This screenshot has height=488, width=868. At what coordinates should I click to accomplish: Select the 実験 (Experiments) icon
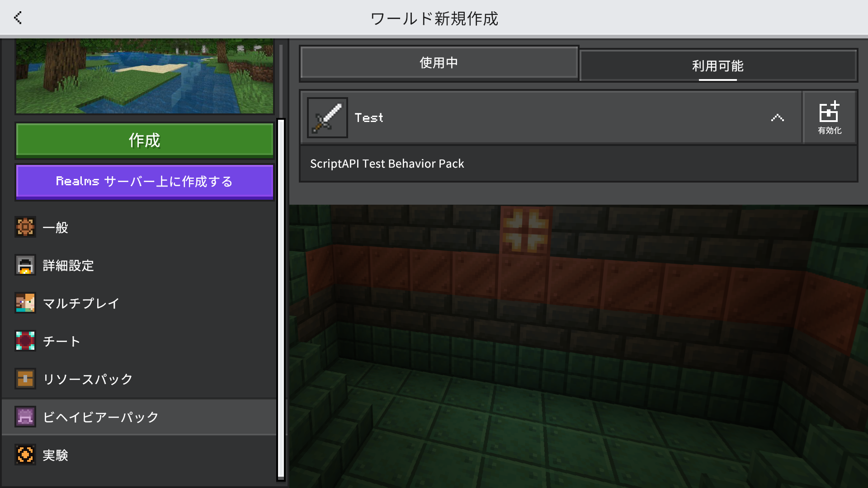pyautogui.click(x=26, y=455)
